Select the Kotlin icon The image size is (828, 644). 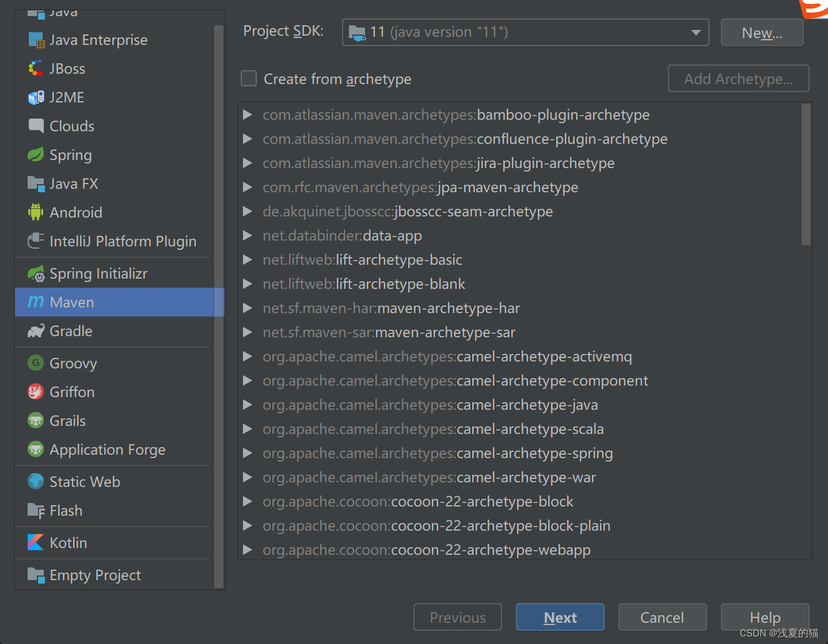pos(36,543)
